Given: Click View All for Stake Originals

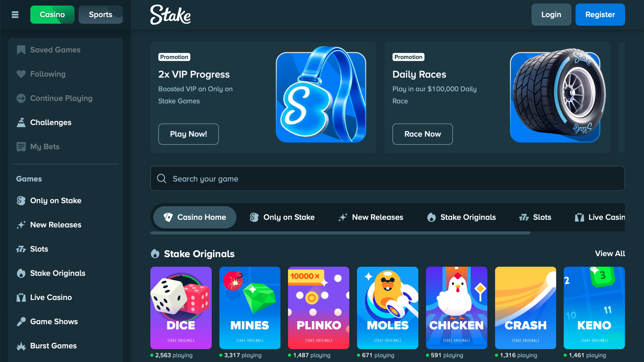Looking at the screenshot, I should click(610, 254).
